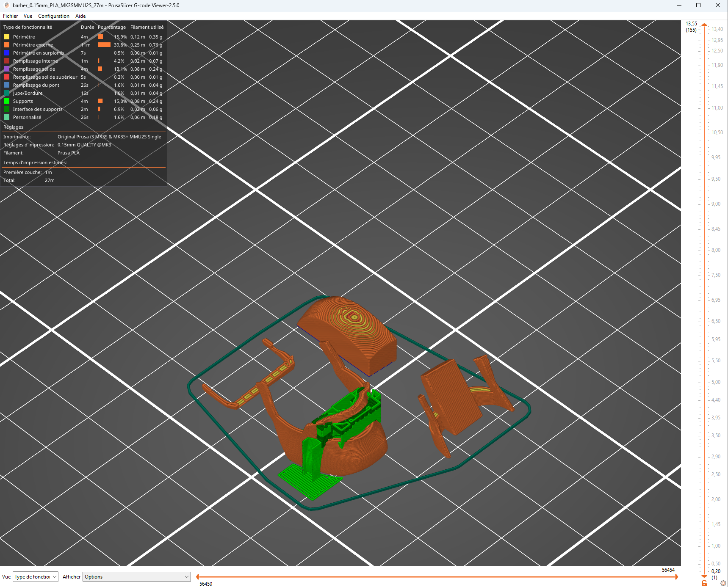Viewport: 728px width, 587px height.
Task: Toggle Interface des supports in legend
Action: (x=37, y=109)
